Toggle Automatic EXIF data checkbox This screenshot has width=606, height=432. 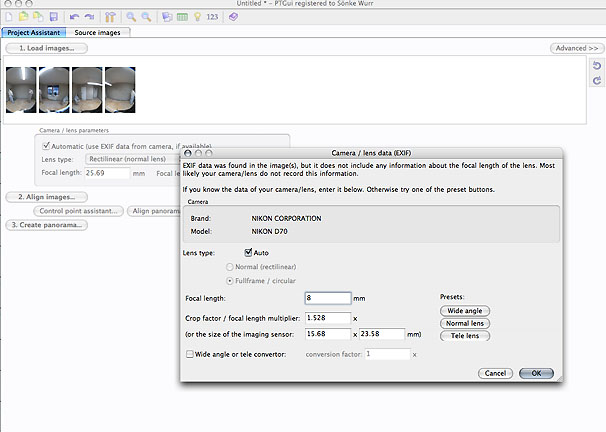(42, 145)
